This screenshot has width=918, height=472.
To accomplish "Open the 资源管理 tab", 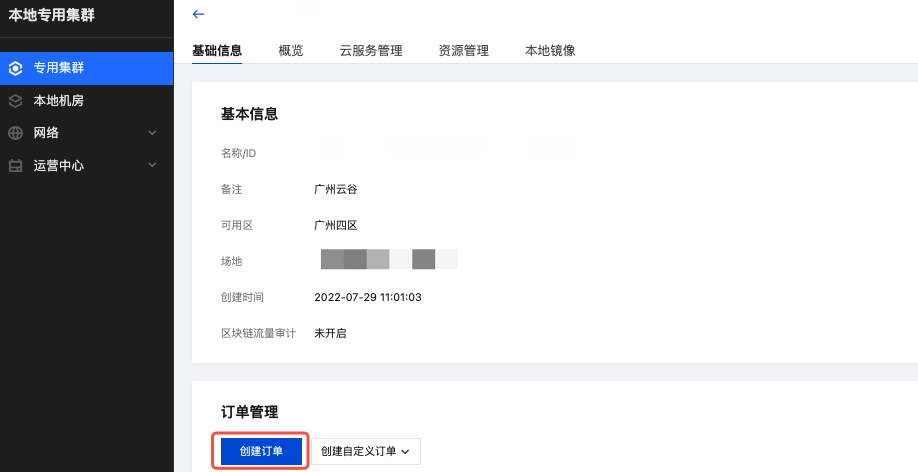I will [463, 50].
